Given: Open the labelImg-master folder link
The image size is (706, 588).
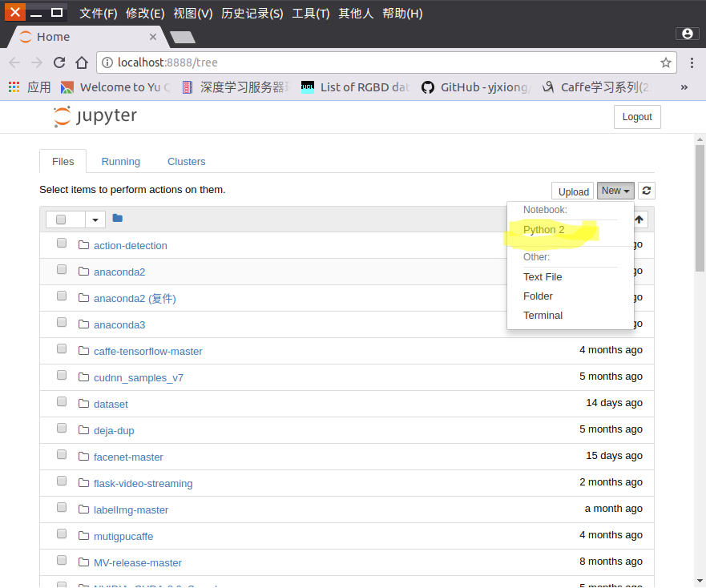Looking at the screenshot, I should [131, 510].
